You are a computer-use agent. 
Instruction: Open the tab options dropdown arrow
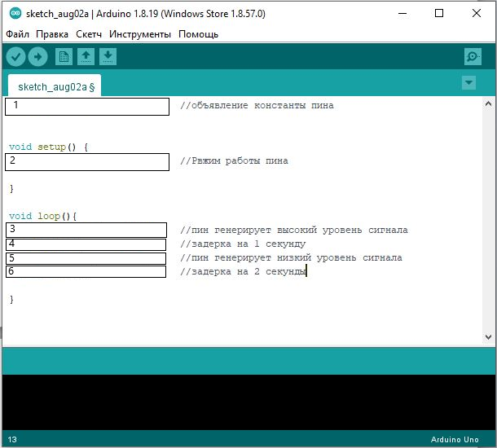[468, 83]
